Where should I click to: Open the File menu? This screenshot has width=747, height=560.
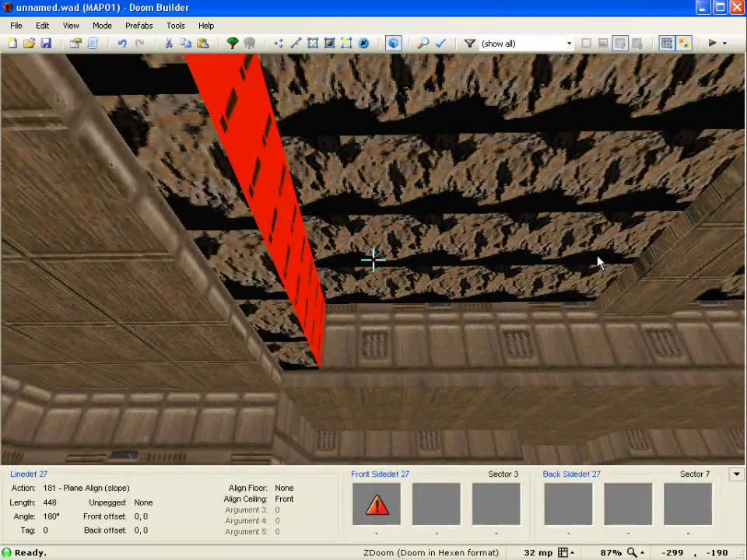[x=16, y=26]
